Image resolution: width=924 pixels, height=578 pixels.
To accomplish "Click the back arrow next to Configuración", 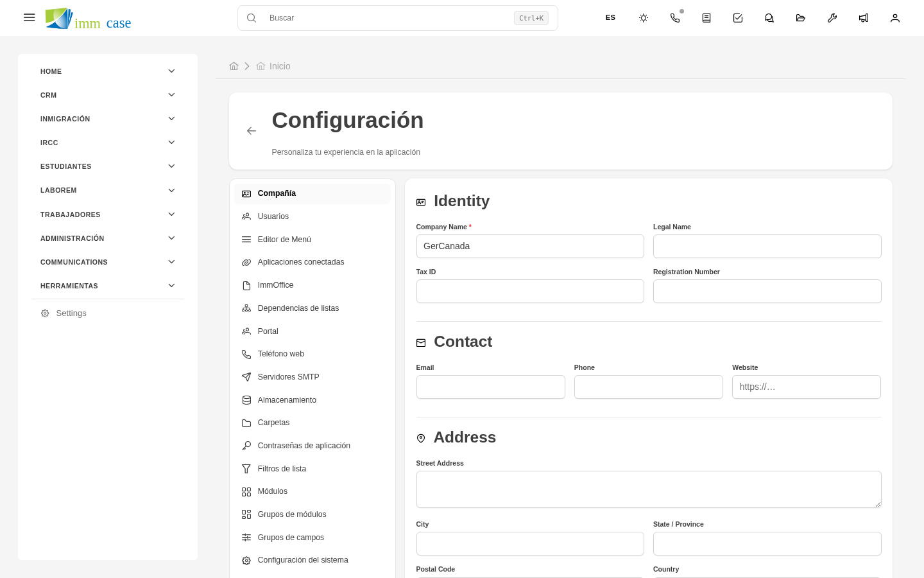I will 252,131.
